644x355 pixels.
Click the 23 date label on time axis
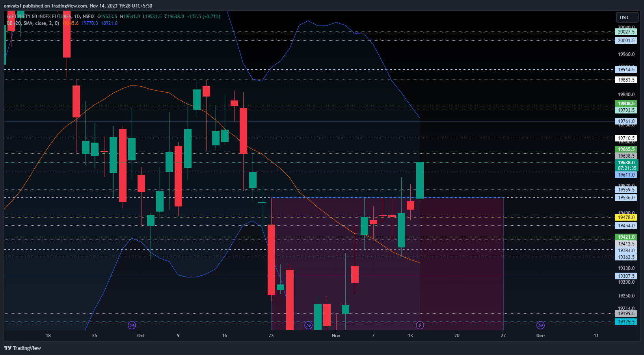pos(271,336)
